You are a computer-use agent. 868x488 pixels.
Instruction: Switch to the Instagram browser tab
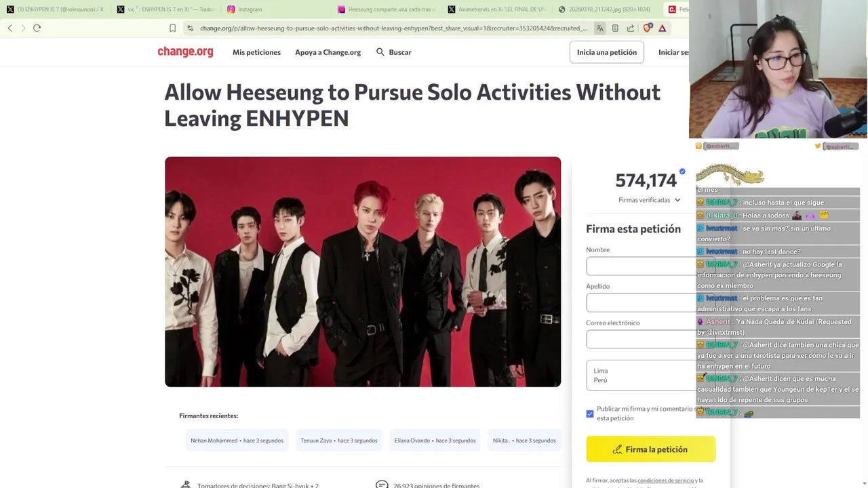[250, 9]
